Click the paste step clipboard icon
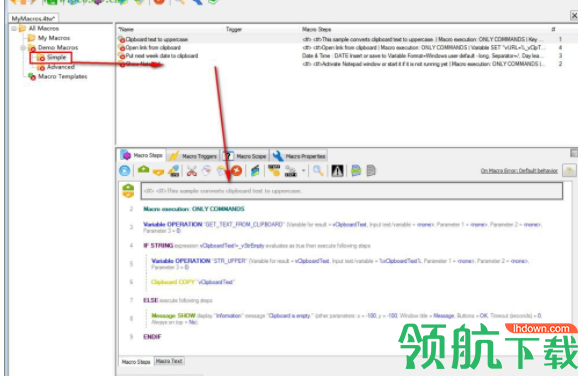Viewport: 578px width, 376px height. pos(221,171)
